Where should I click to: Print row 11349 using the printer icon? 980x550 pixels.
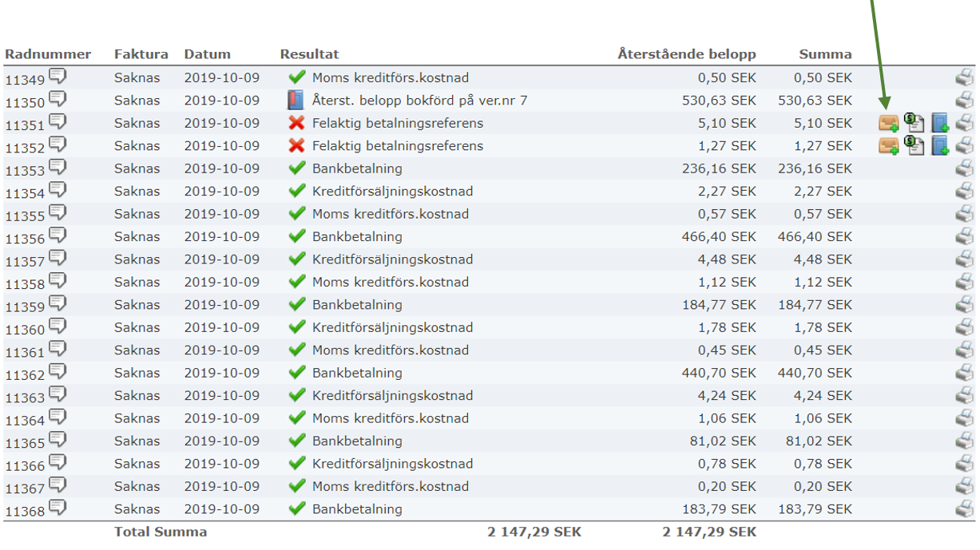click(965, 77)
